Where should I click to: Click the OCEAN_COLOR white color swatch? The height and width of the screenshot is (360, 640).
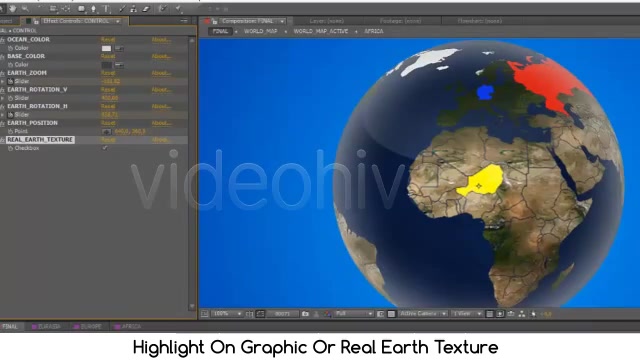click(106, 48)
